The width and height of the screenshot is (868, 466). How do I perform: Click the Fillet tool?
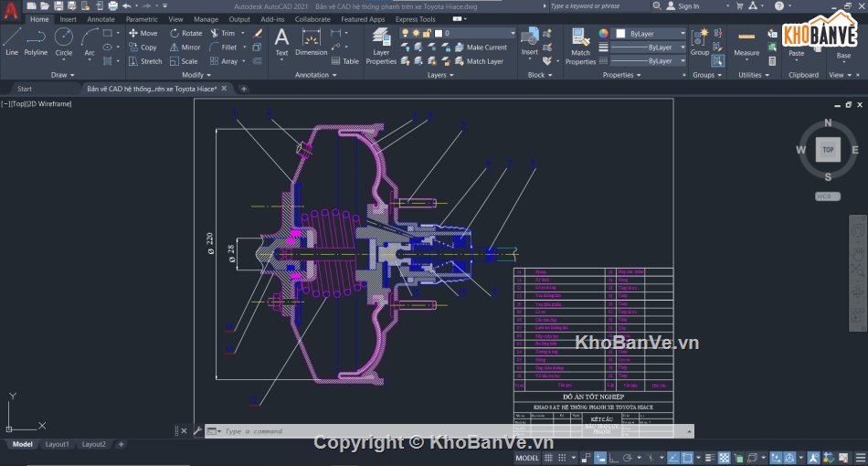coord(223,47)
